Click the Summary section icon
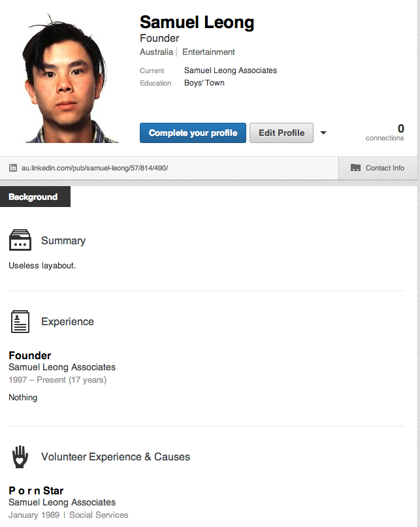This screenshot has width=420, height=527. tap(20, 240)
